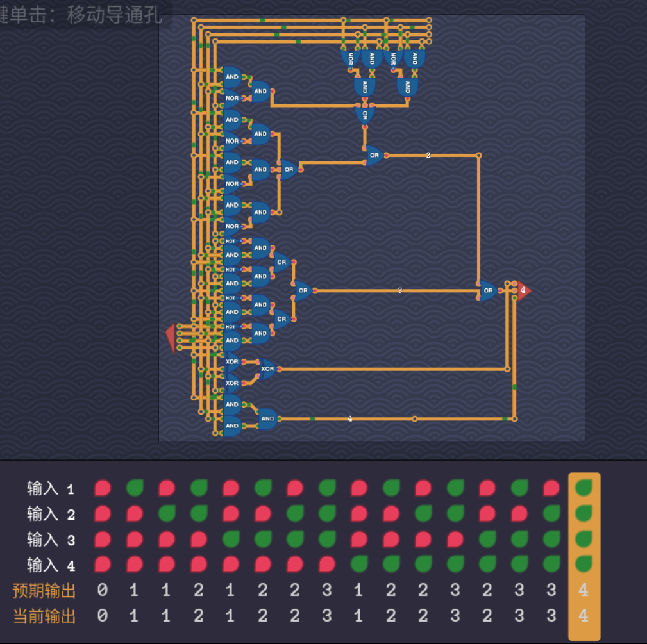Viewport: 647px width, 644px height.
Task: Click the wire label 4 on the bottom wire
Action: pyautogui.click(x=350, y=419)
